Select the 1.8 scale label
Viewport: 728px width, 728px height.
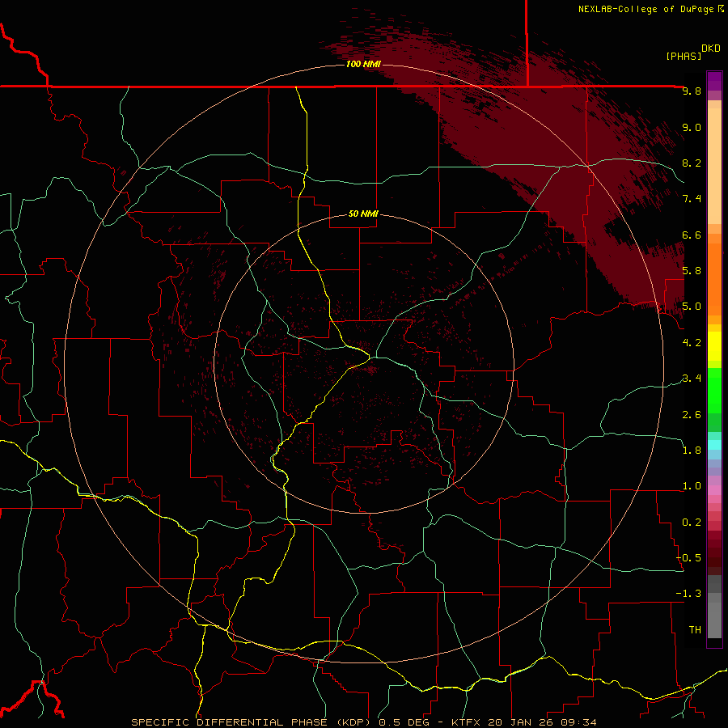pos(692,451)
